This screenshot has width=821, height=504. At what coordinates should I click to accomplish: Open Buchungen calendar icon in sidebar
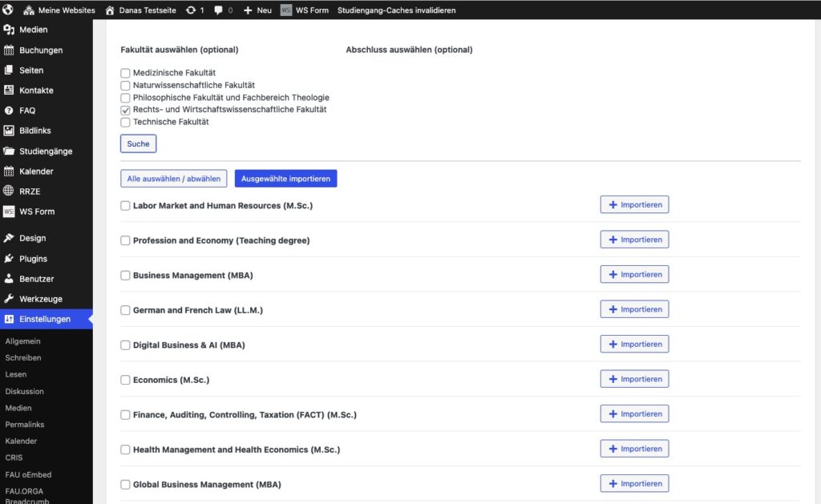click(x=9, y=50)
